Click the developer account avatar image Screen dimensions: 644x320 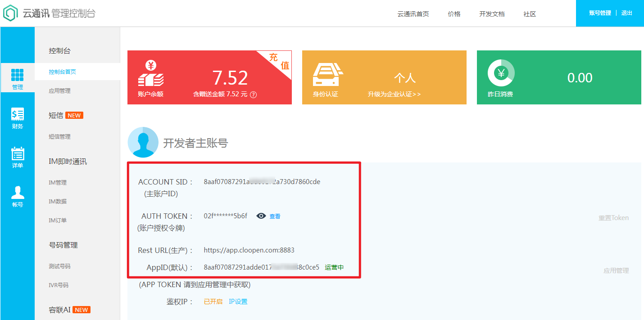143,143
